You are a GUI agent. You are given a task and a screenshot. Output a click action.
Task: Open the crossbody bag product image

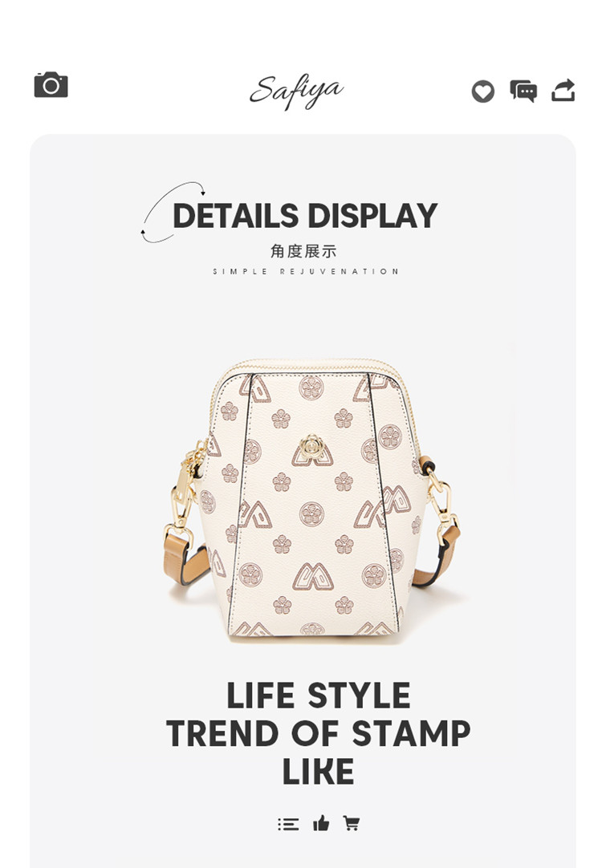pos(311,498)
